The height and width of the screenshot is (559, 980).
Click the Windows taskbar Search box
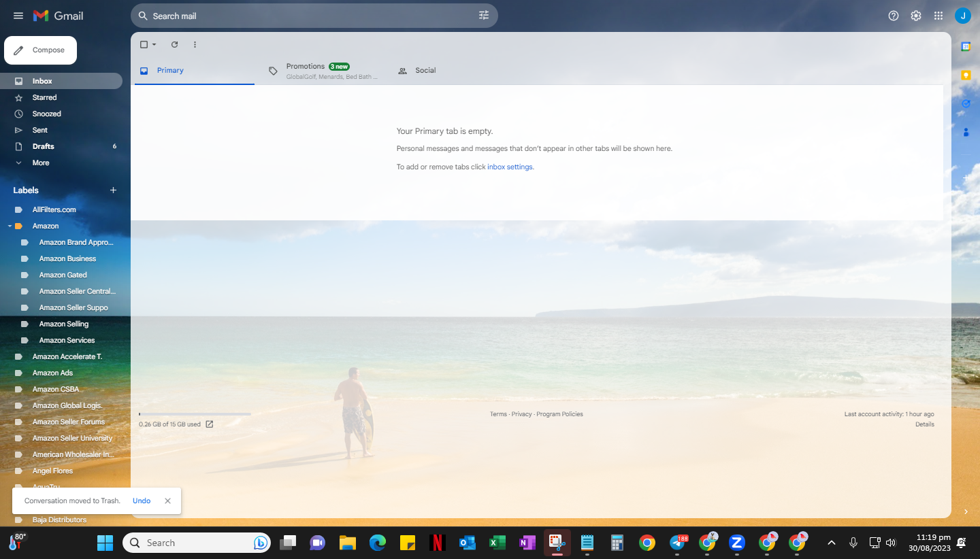tap(197, 543)
